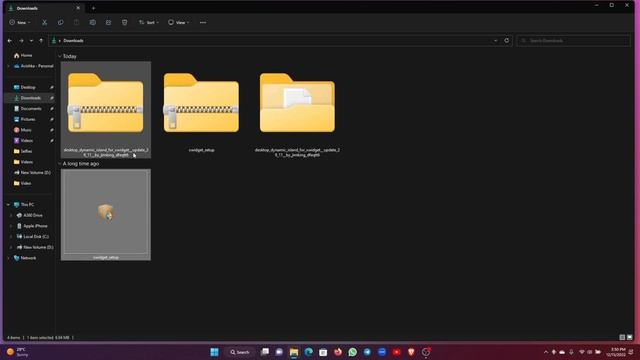Delete the selected file
Image resolution: width=640 pixels, height=360 pixels.
124,22
